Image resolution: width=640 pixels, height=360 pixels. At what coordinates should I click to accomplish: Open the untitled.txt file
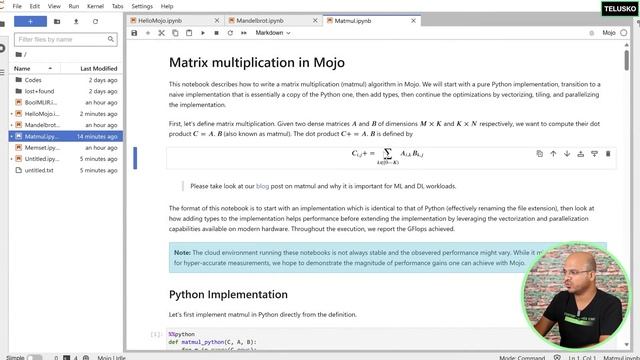66,170
